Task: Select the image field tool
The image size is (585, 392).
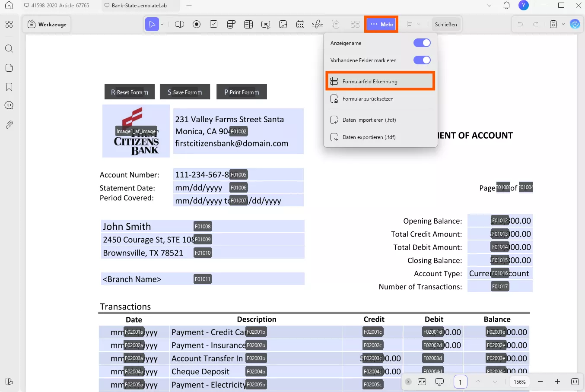Action: click(x=283, y=24)
